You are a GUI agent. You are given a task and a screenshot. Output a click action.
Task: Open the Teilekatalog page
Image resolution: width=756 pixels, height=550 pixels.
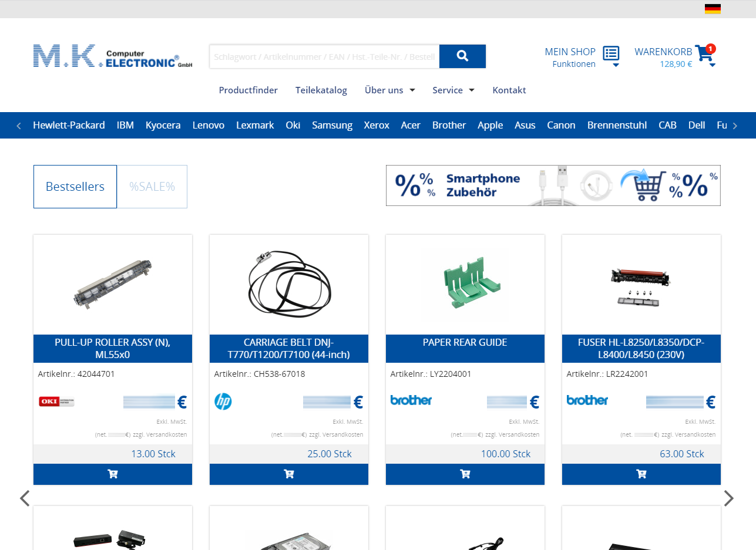click(x=321, y=90)
